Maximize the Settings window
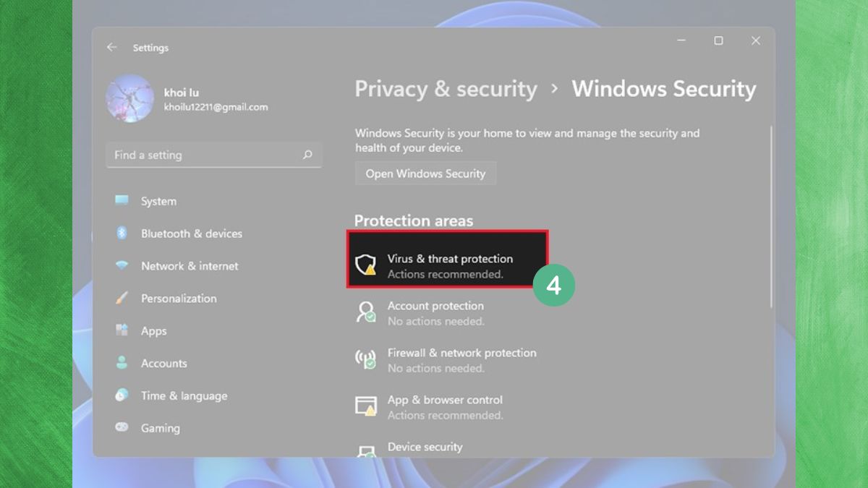 coord(718,41)
